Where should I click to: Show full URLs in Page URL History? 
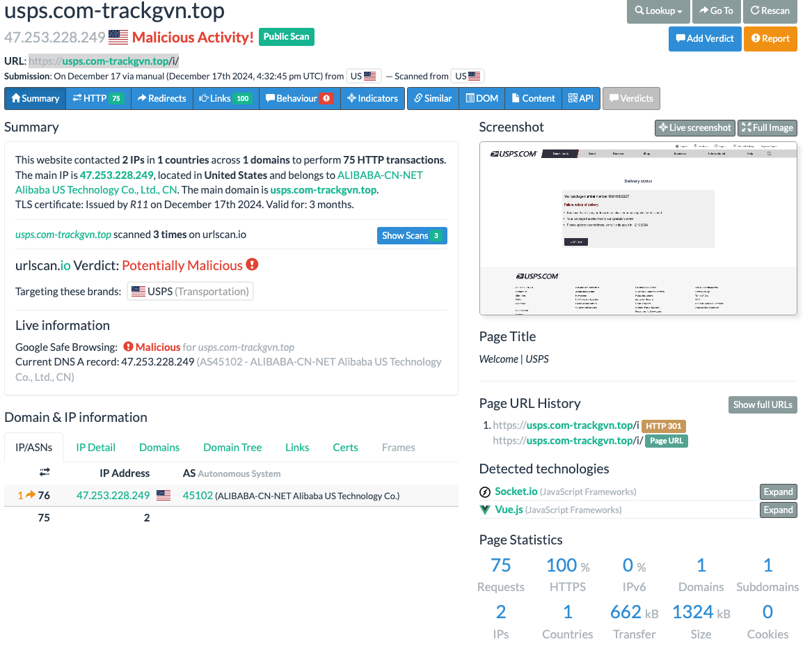763,404
